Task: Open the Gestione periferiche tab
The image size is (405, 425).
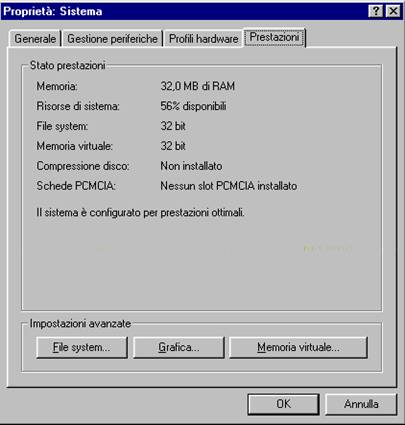Action: [x=112, y=39]
